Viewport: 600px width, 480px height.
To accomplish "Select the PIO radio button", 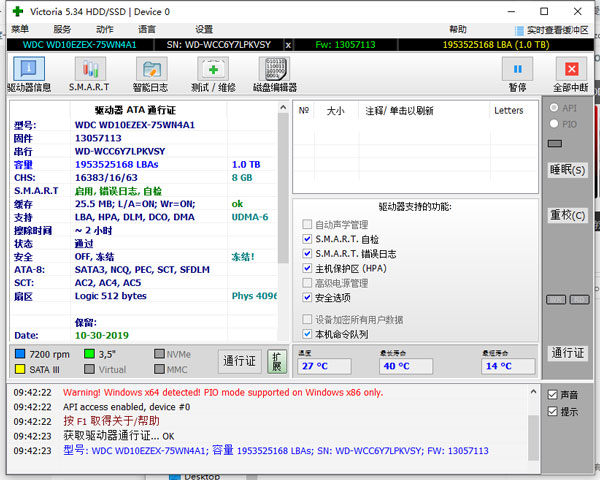I will [x=554, y=124].
